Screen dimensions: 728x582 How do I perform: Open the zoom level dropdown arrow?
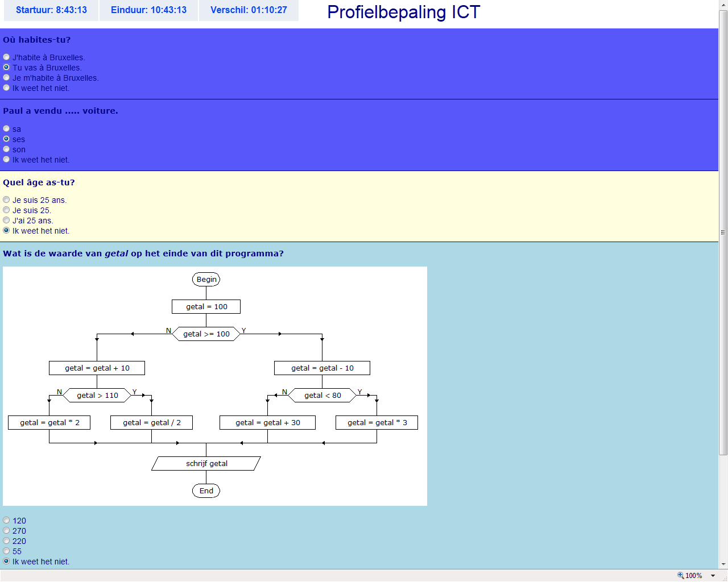coord(713,576)
